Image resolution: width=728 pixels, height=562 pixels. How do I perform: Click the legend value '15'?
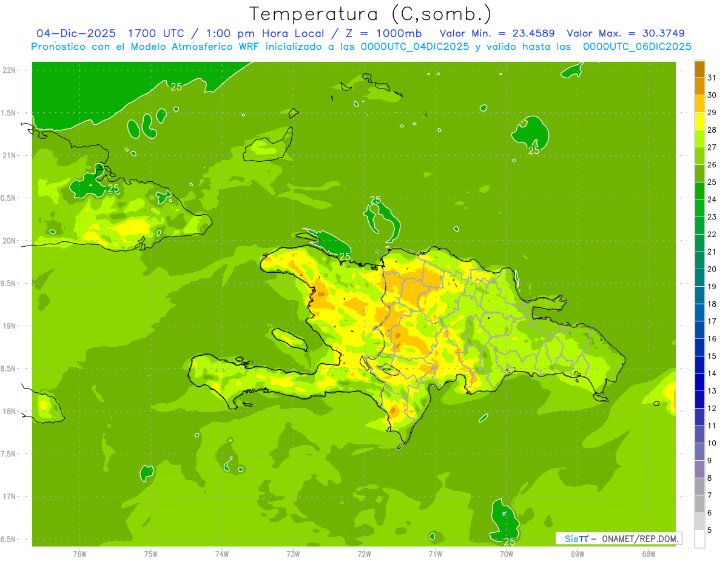pos(712,356)
